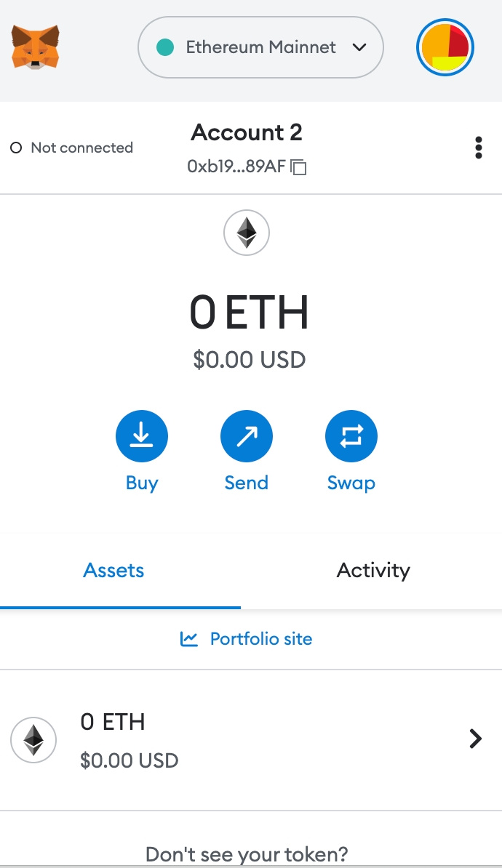The image size is (502, 868).
Task: Open the three-dot account options menu
Action: pyautogui.click(x=478, y=148)
